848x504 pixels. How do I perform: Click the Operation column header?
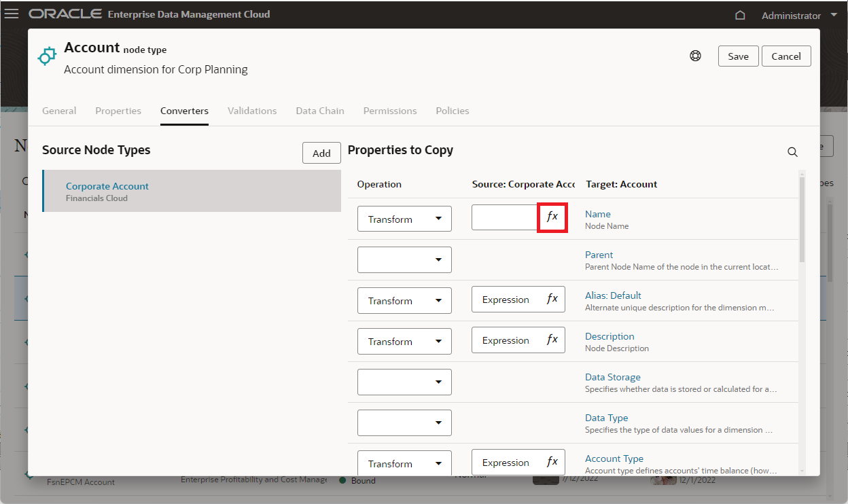tap(379, 184)
